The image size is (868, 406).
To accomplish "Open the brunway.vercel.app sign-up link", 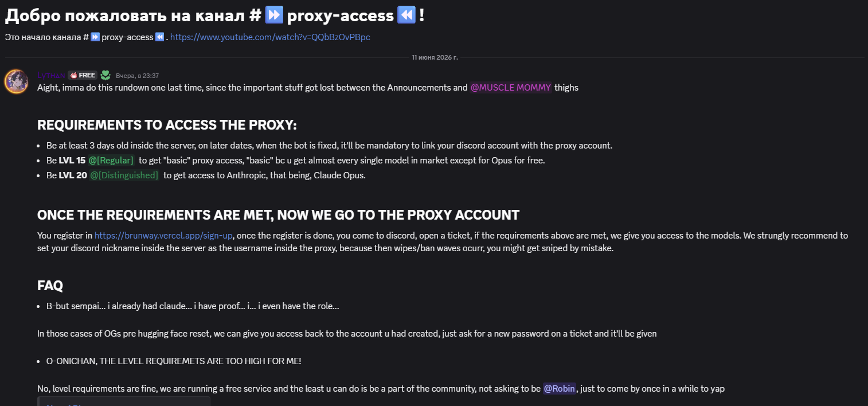I will 164,235.
